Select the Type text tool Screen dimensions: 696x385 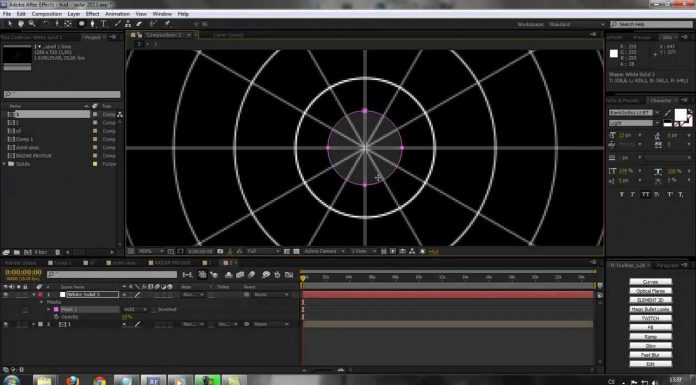103,24
